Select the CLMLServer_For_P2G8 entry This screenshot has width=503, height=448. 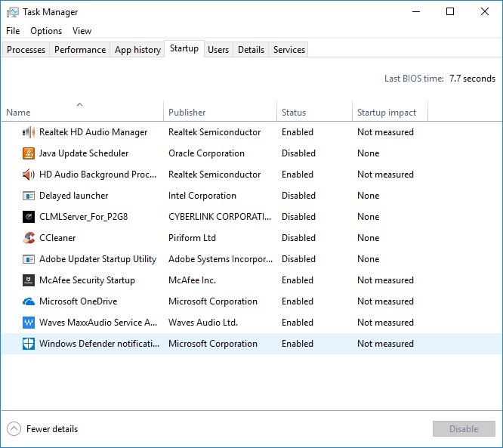[251, 217]
